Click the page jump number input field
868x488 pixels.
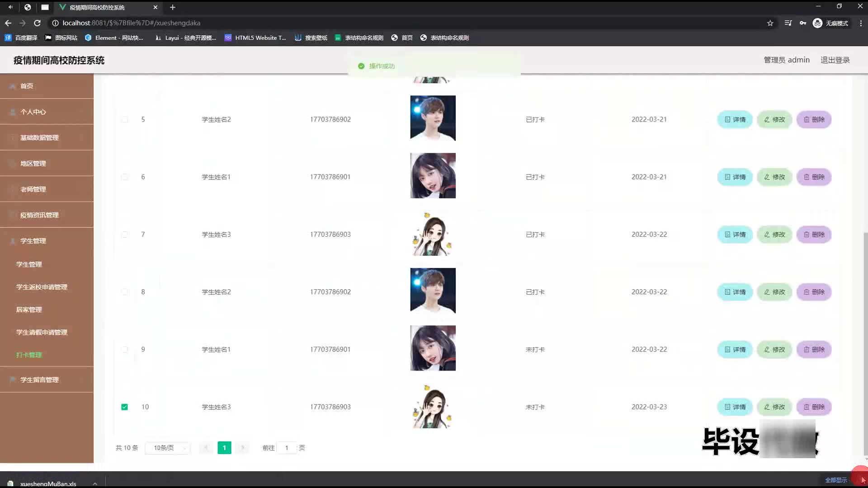click(x=287, y=448)
